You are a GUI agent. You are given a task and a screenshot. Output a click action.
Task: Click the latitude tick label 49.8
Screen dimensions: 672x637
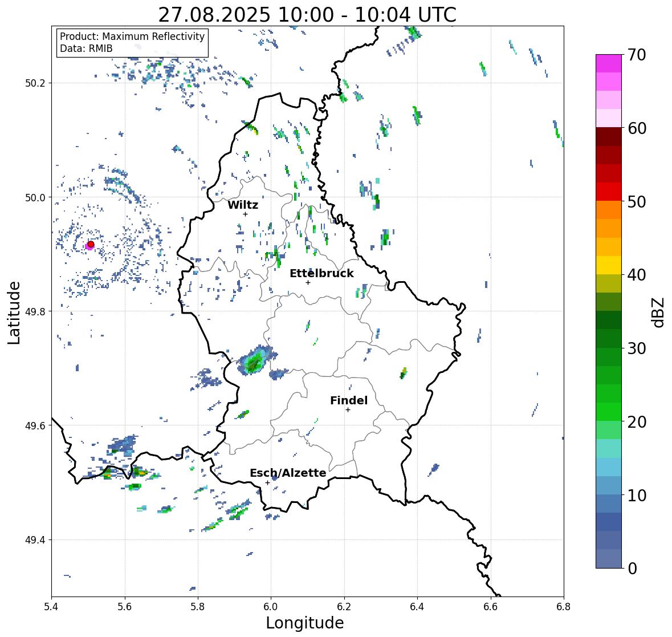tap(35, 311)
